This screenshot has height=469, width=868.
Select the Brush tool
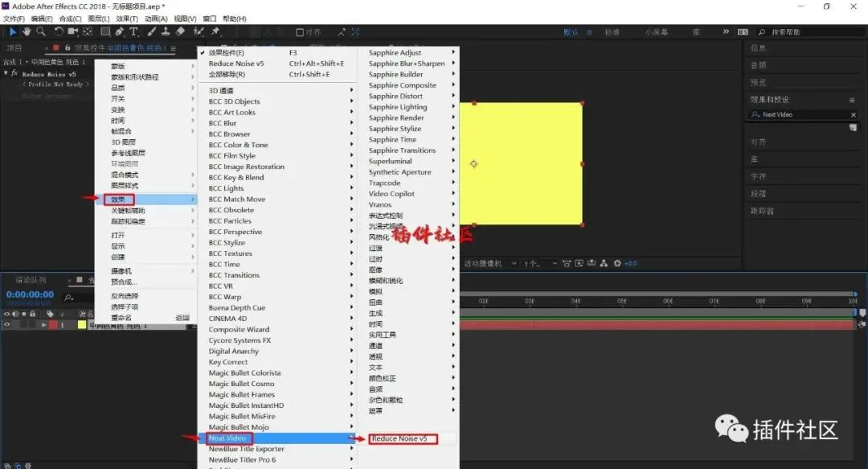[x=151, y=31]
